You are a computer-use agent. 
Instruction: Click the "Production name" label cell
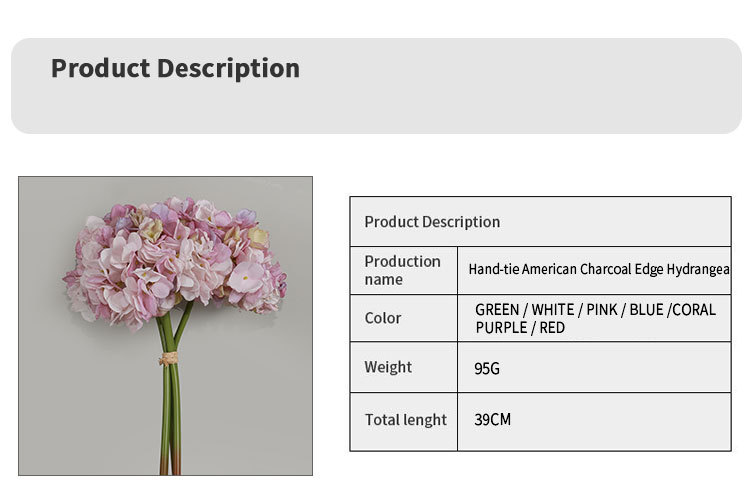pos(402,270)
